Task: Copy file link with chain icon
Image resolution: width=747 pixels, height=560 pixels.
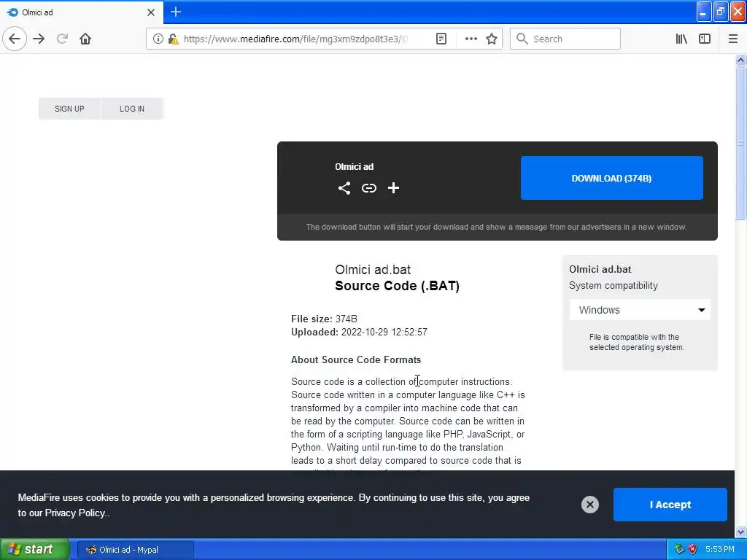Action: pyautogui.click(x=368, y=188)
